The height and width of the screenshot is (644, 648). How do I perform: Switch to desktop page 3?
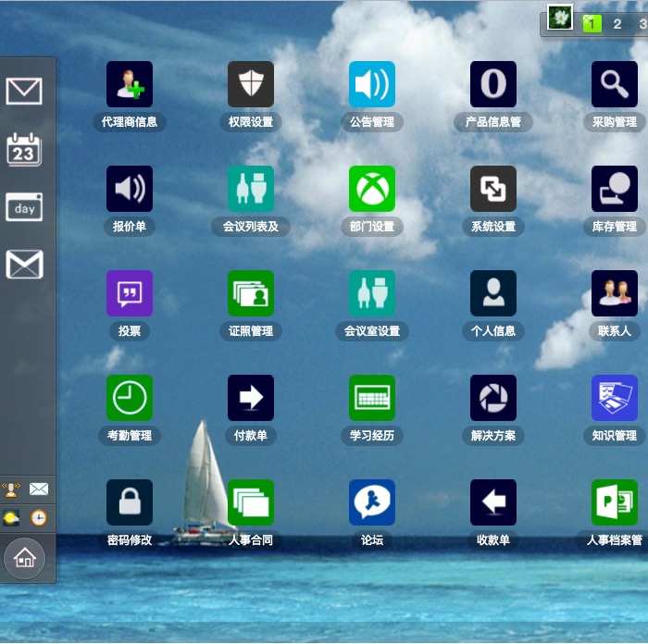click(x=642, y=24)
